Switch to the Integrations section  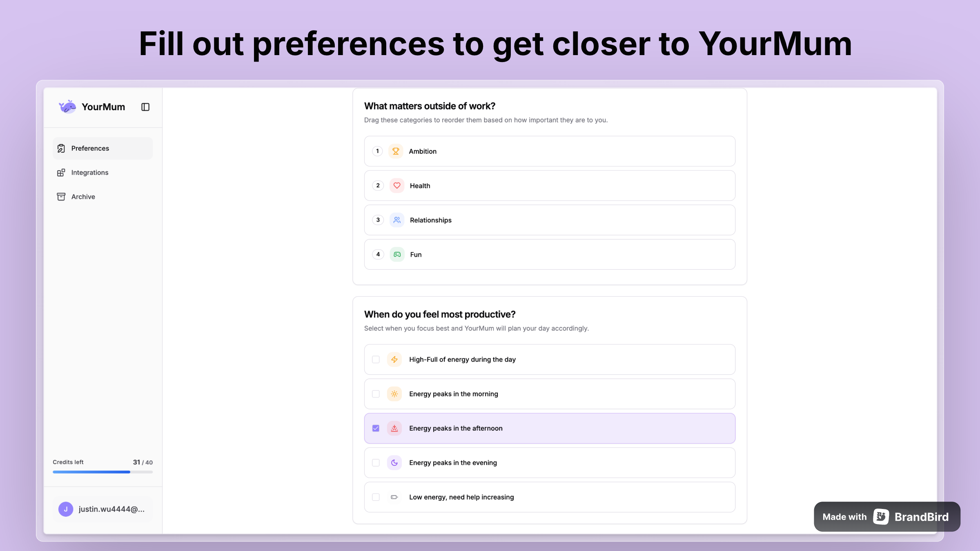pyautogui.click(x=89, y=172)
